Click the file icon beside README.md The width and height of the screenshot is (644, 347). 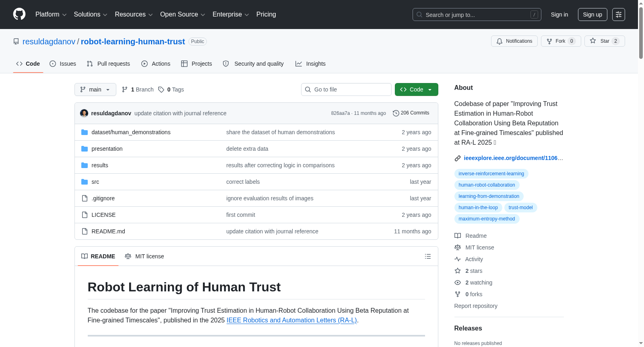85,231
